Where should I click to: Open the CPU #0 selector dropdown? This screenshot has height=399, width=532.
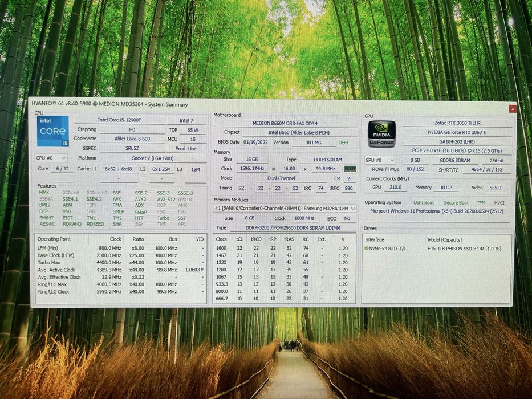pyautogui.click(x=51, y=158)
